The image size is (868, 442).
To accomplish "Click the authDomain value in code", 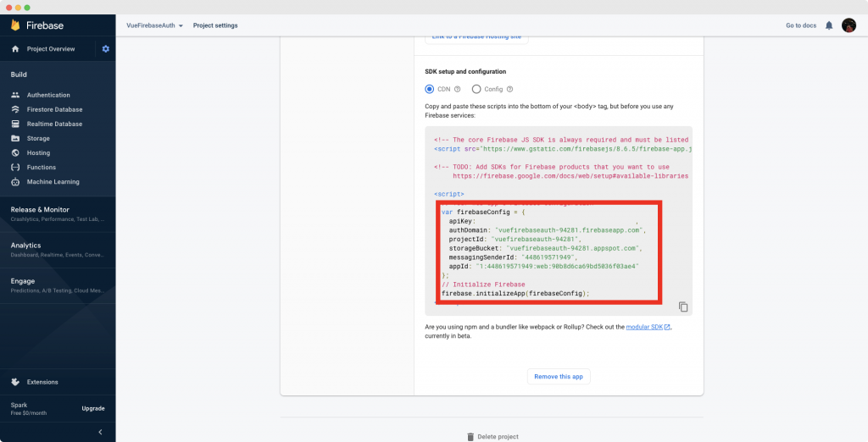I will pos(569,230).
